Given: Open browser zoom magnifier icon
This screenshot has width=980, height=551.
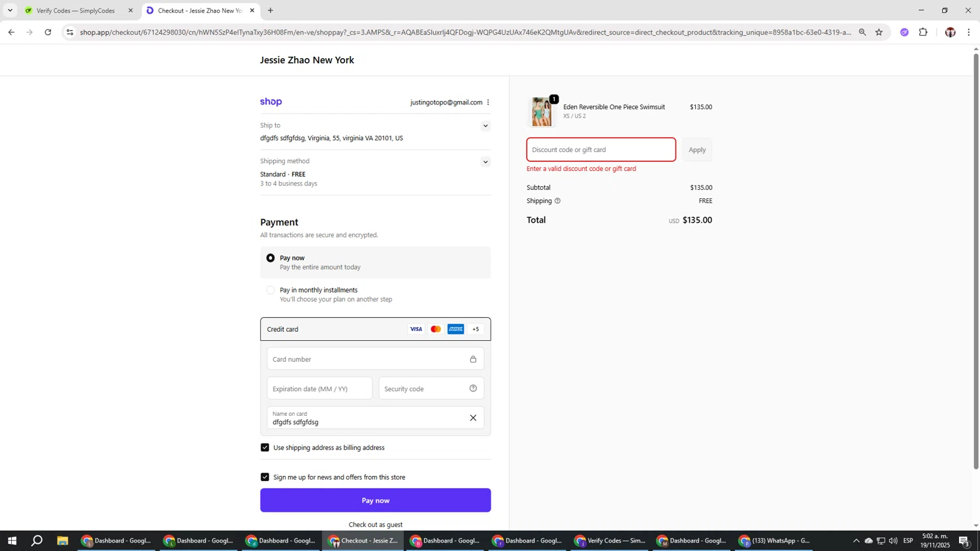Looking at the screenshot, I should 862,32.
